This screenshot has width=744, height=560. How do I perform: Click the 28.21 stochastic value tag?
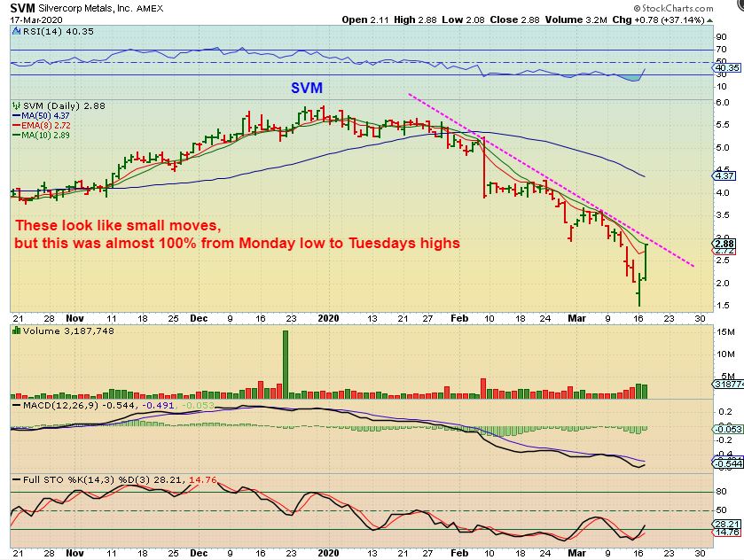tap(727, 524)
